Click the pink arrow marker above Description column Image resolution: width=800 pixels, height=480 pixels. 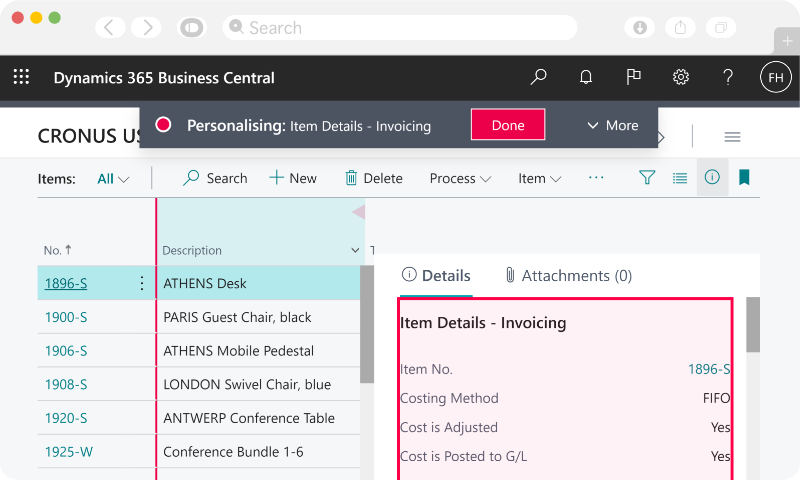coord(359,212)
